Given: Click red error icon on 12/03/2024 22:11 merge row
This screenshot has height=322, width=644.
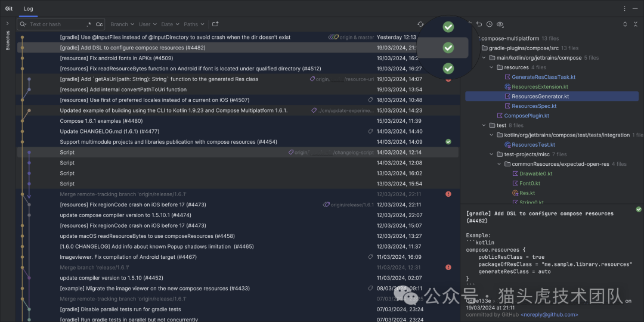Looking at the screenshot, I should 448,194.
